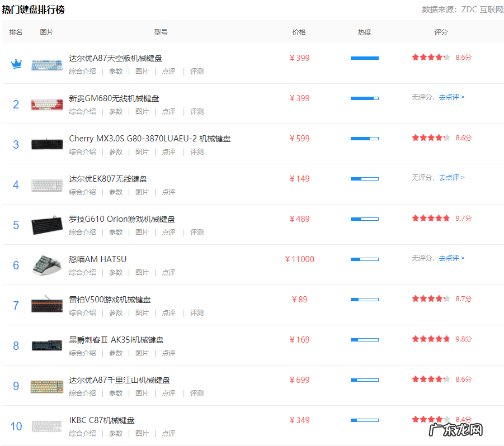
Task: Click 综合介绍 under 雷柏V500游戏机械键盘
Action: click(82, 312)
